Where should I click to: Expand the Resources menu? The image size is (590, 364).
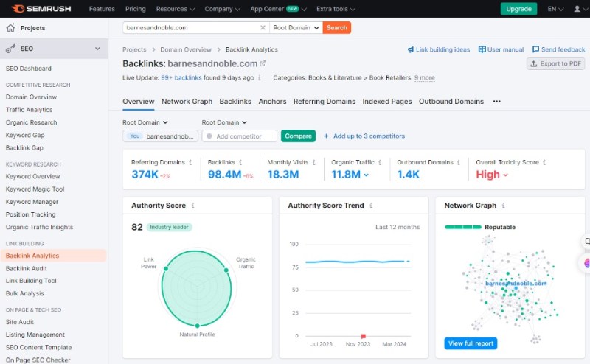click(176, 9)
